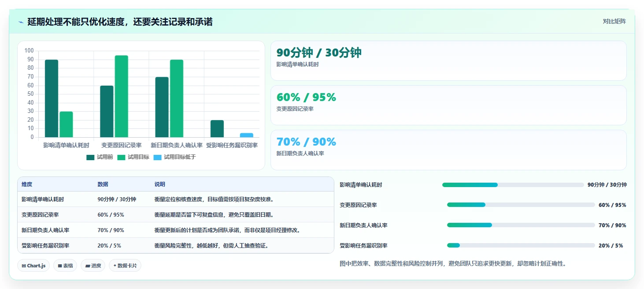Image resolution: width=644 pixels, height=289 pixels.
Task: Click the 新日期负责人确认率 x-axis label
Action: coord(177,145)
